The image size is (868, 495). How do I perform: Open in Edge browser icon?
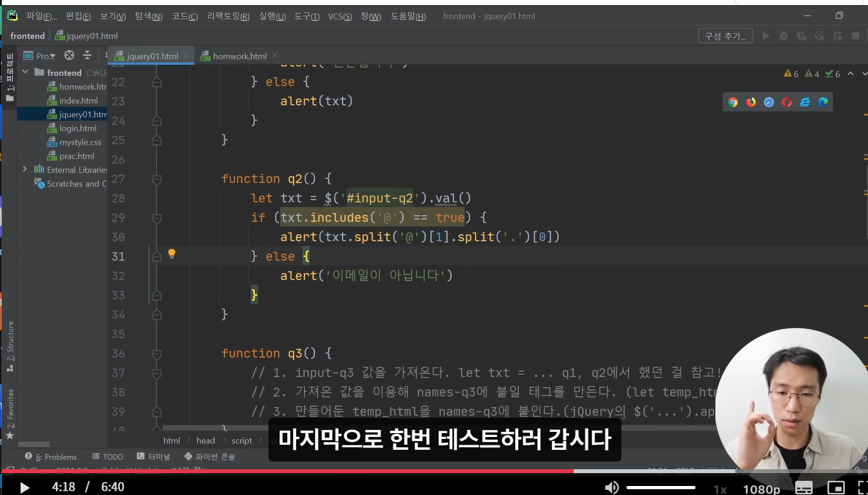[823, 102]
